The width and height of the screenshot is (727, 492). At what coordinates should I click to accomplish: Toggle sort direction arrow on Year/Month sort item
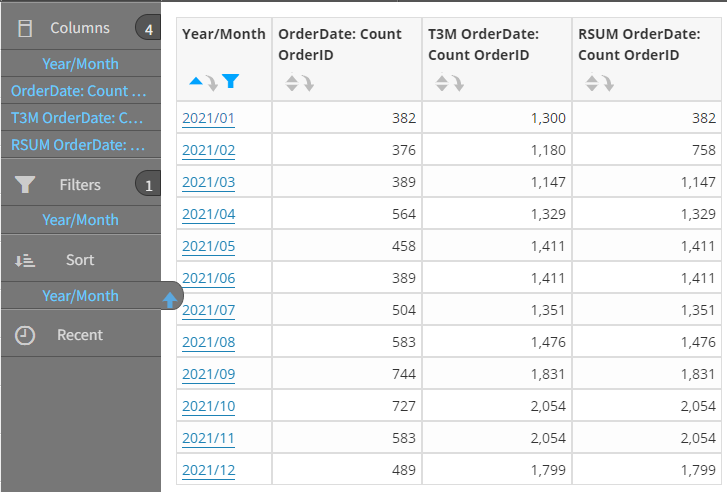170,300
